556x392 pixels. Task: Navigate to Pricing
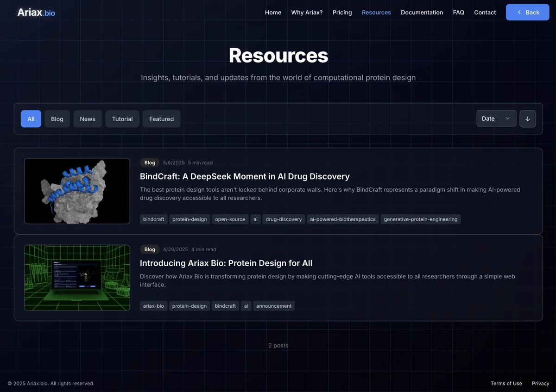(x=342, y=12)
